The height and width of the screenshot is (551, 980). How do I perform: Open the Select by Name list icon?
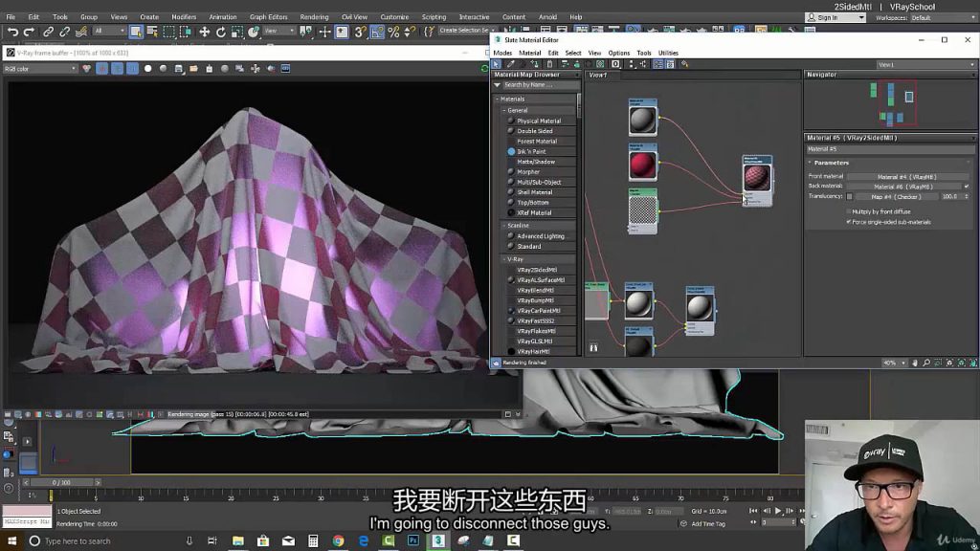pos(152,32)
